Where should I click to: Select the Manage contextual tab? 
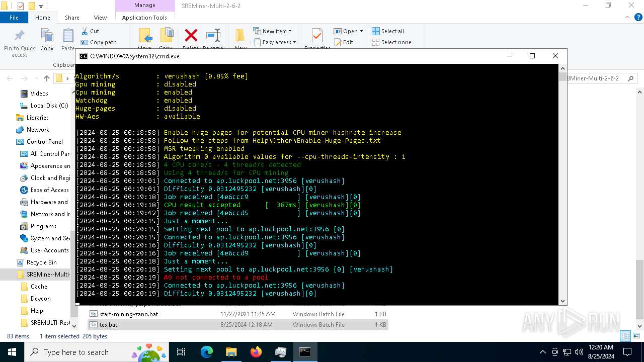coord(144,5)
